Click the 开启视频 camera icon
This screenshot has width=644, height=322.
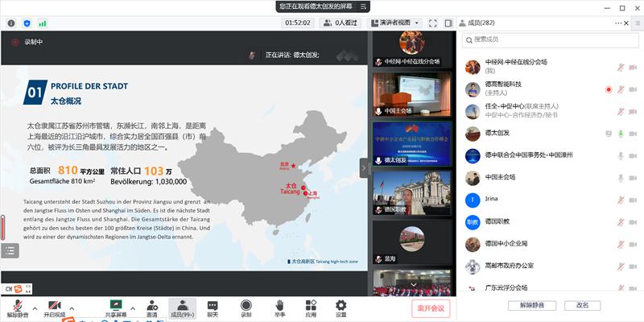click(x=53, y=305)
